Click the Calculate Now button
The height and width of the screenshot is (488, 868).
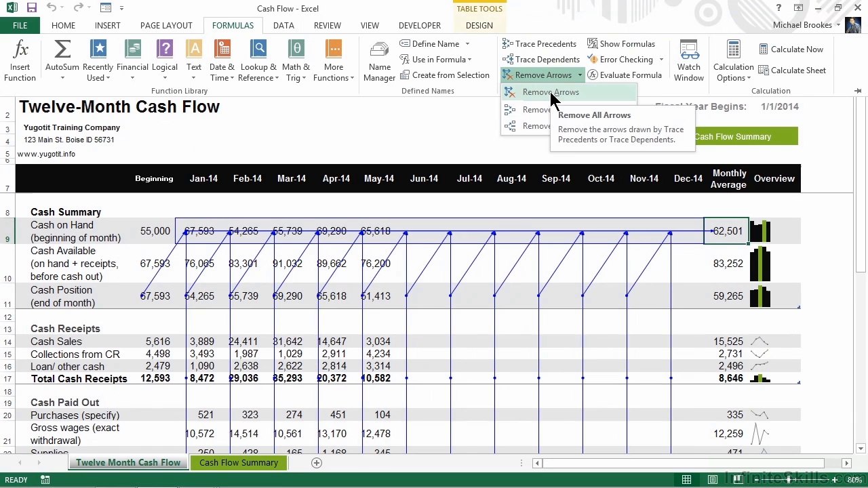point(790,49)
